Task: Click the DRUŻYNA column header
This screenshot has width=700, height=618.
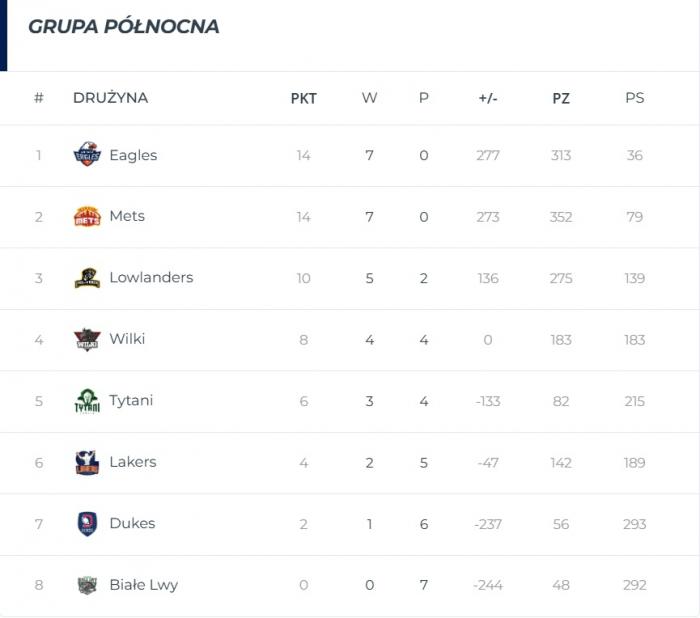Action: (x=110, y=97)
